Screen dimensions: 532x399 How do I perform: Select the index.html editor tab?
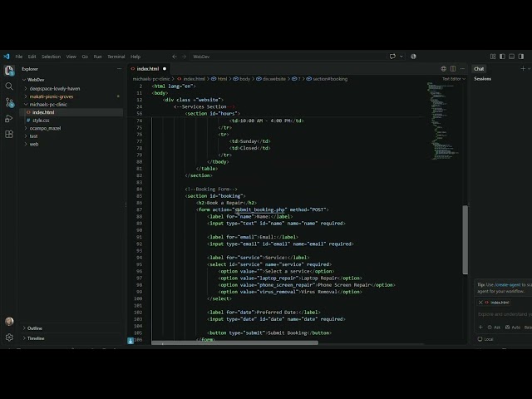(148, 68)
